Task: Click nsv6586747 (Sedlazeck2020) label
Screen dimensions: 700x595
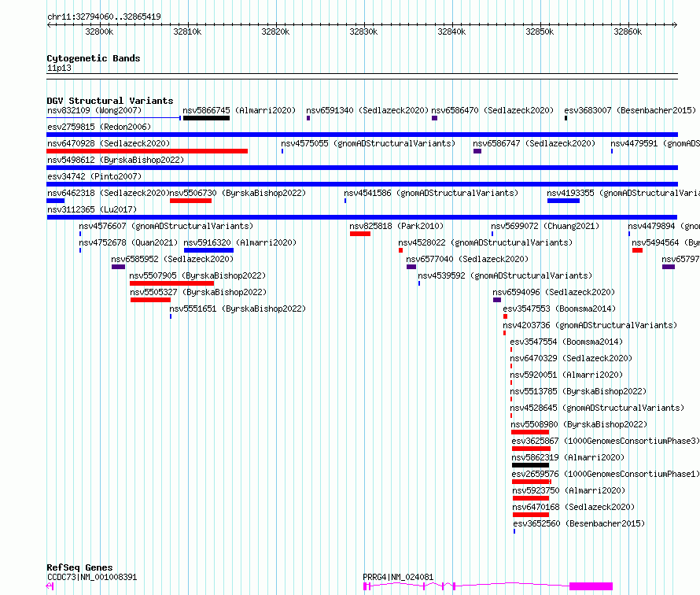Action: [534, 143]
